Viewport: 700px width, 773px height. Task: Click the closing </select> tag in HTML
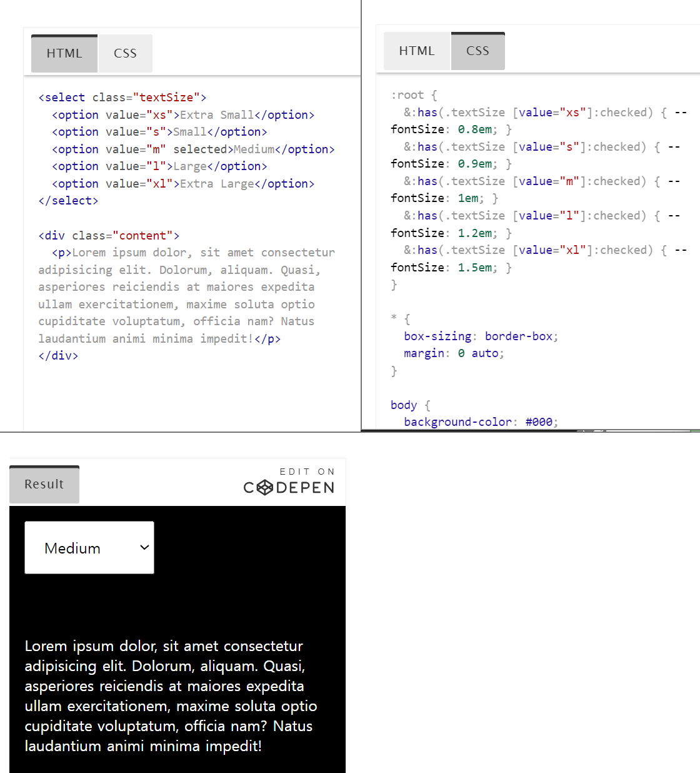(68, 201)
